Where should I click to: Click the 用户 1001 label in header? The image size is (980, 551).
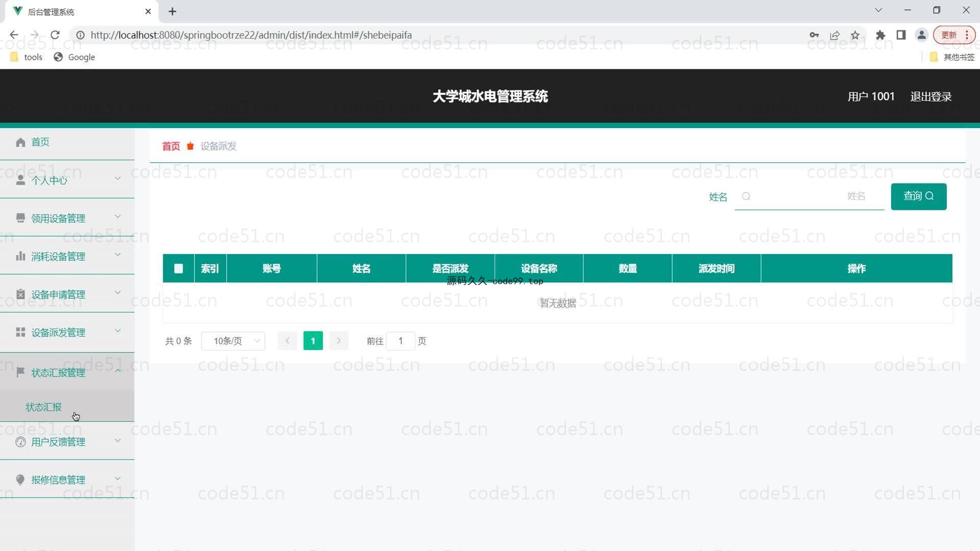pyautogui.click(x=871, y=96)
